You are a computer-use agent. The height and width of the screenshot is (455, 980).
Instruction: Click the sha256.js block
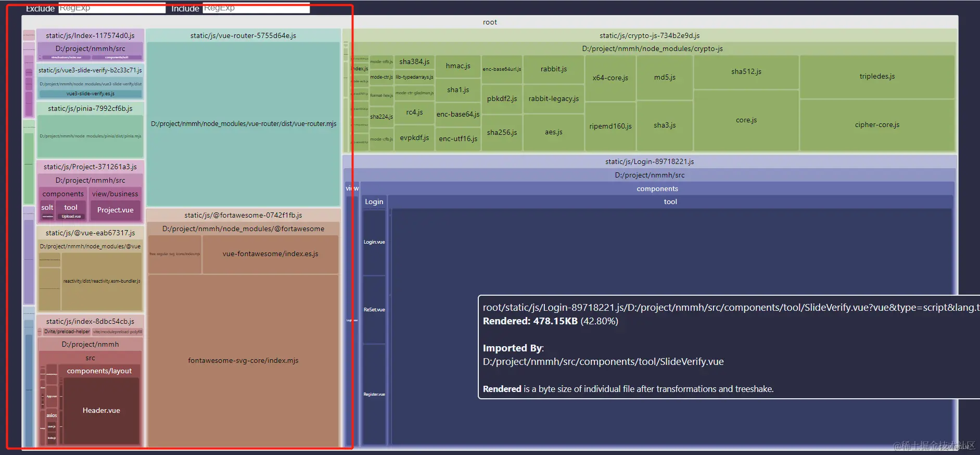coord(502,132)
